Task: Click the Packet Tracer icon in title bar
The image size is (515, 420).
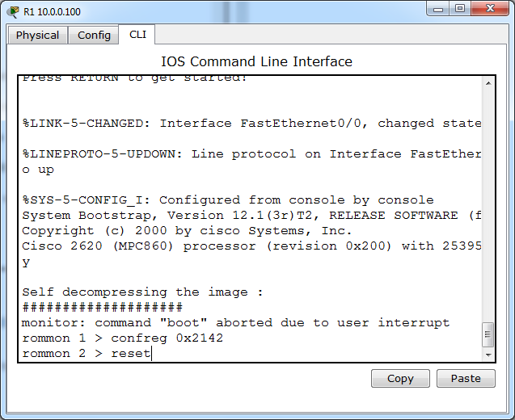Action: [x=13, y=10]
